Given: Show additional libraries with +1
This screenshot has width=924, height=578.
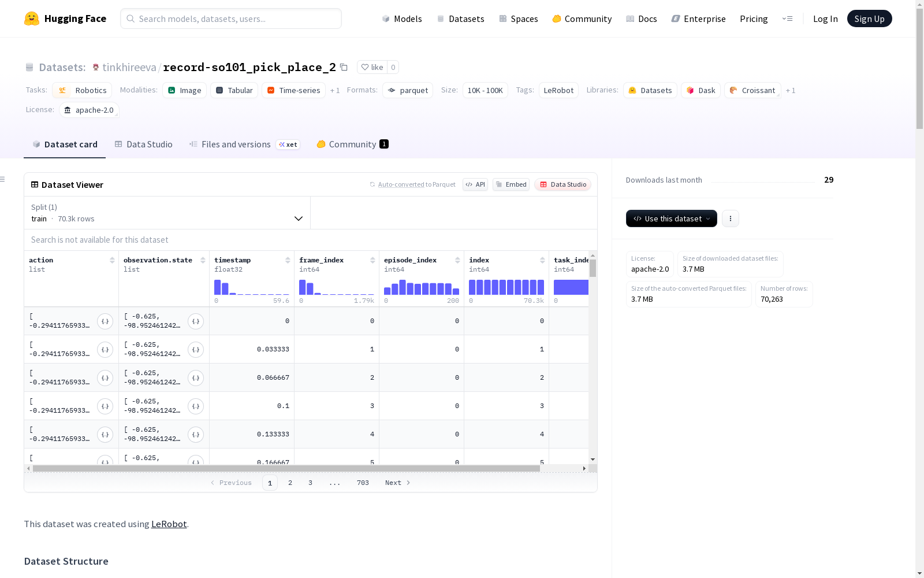Looking at the screenshot, I should pos(791,91).
